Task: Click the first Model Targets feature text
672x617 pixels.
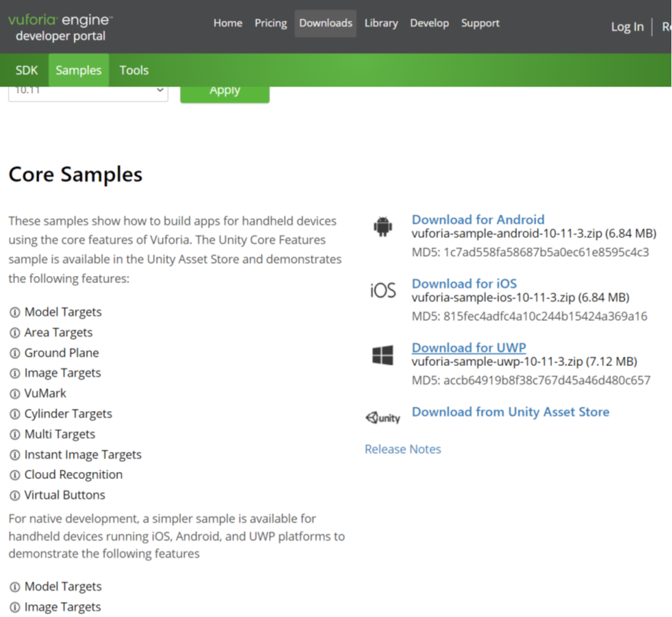Action: point(63,312)
